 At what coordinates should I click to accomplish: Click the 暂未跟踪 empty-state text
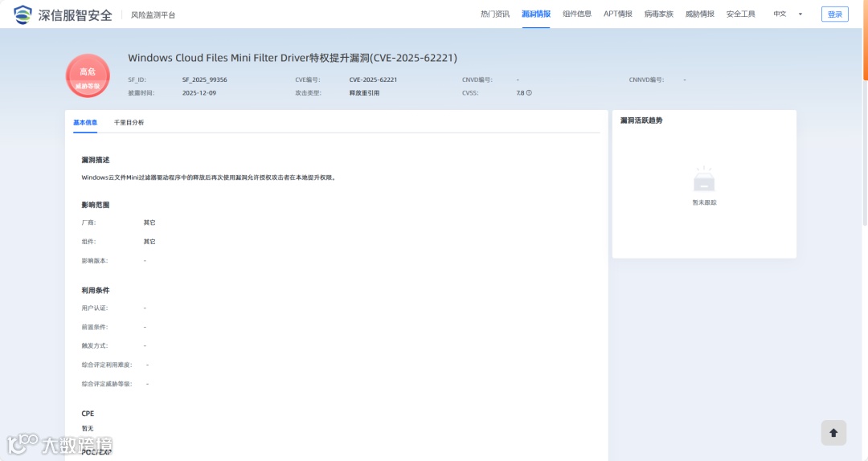click(x=704, y=202)
